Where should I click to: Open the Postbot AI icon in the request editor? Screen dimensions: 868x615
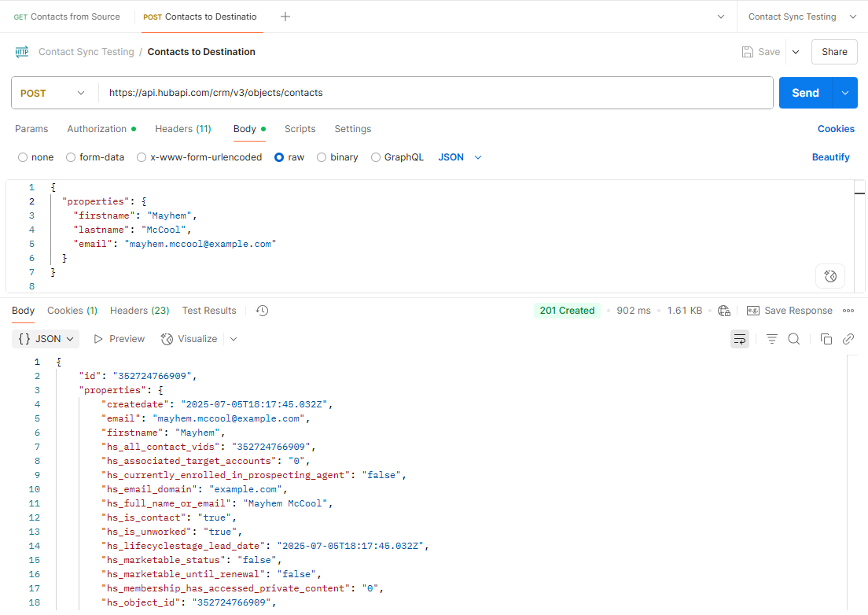click(x=830, y=276)
